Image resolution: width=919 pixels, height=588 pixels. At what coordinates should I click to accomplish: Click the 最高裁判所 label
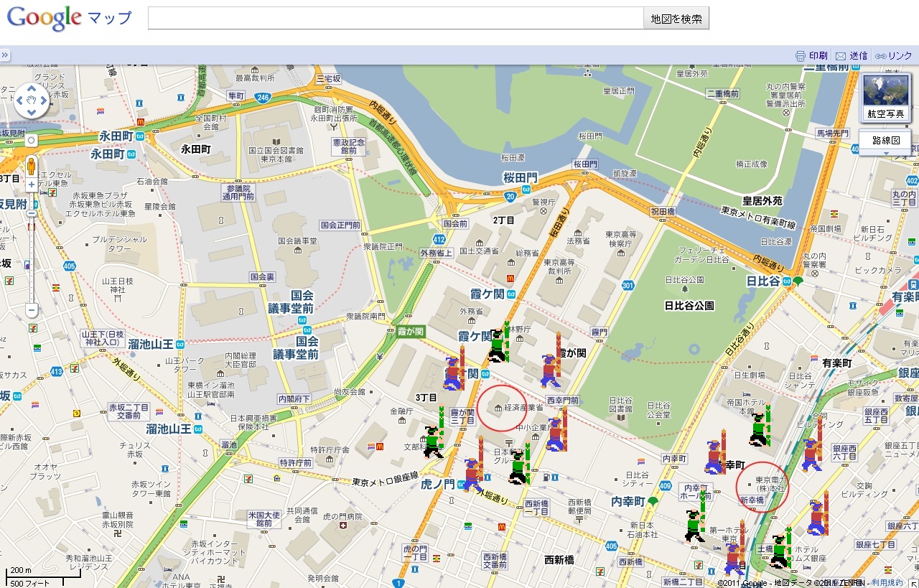(255, 78)
